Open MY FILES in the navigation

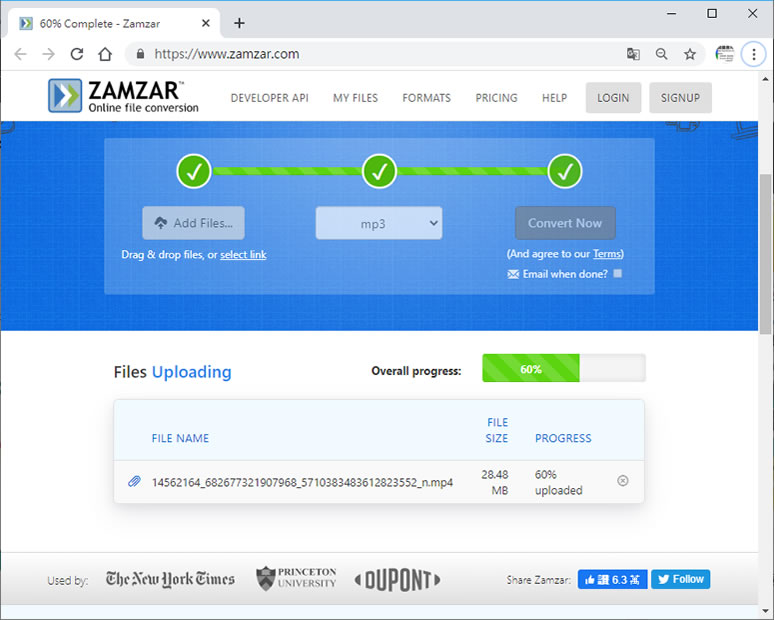tap(355, 98)
